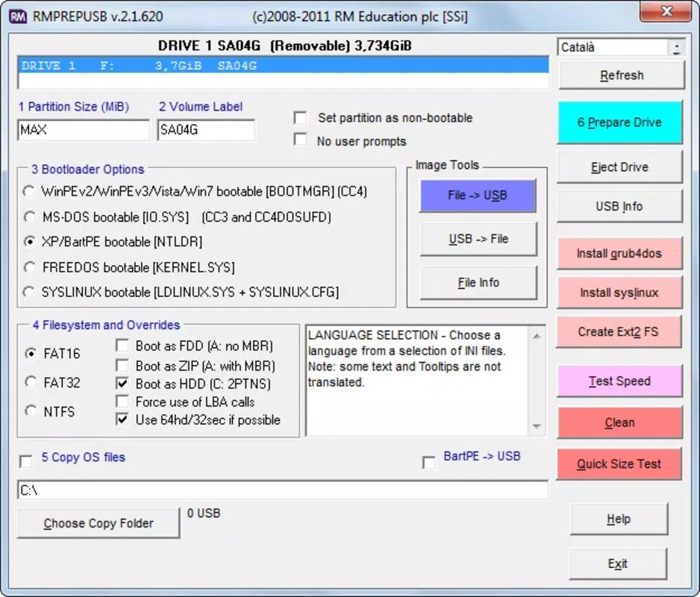Enable Force use of LBA calls
Screen dimensions: 700x597
point(122,401)
